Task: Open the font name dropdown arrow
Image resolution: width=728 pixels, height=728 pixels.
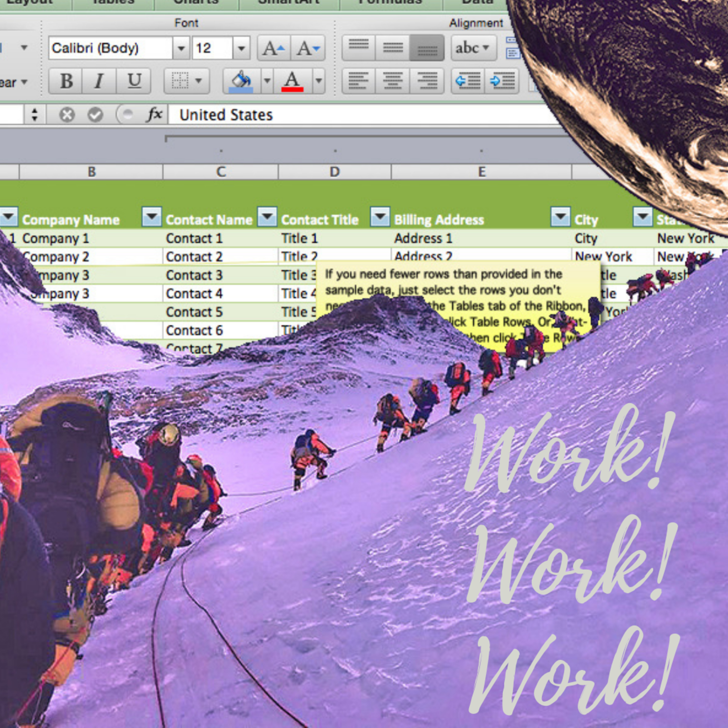Action: point(181,48)
